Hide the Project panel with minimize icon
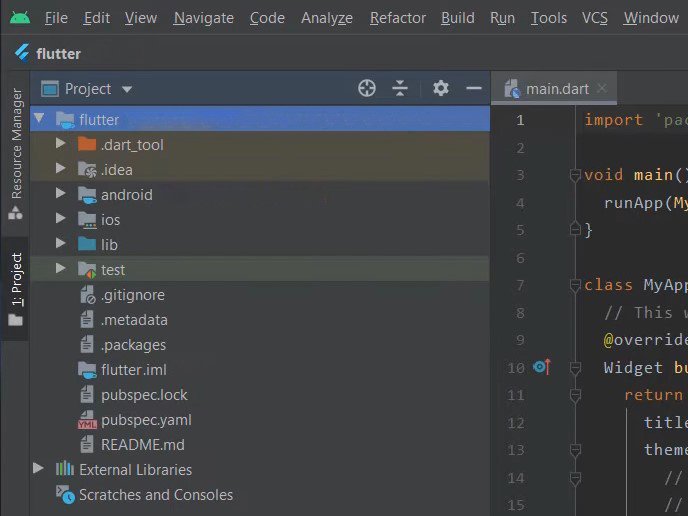This screenshot has width=688, height=516. point(474,88)
